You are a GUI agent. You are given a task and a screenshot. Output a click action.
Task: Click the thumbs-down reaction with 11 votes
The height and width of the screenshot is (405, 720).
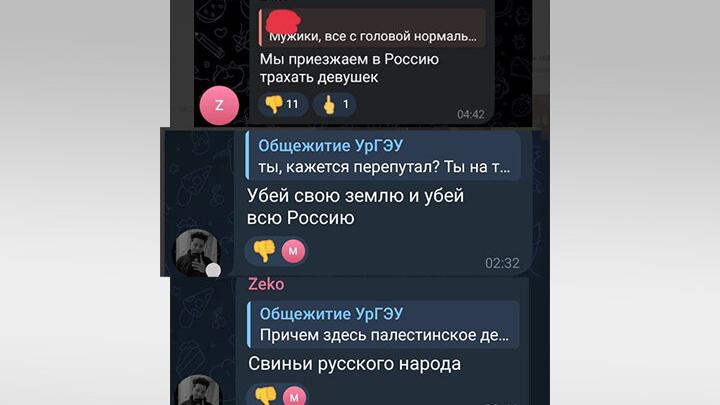click(283, 104)
